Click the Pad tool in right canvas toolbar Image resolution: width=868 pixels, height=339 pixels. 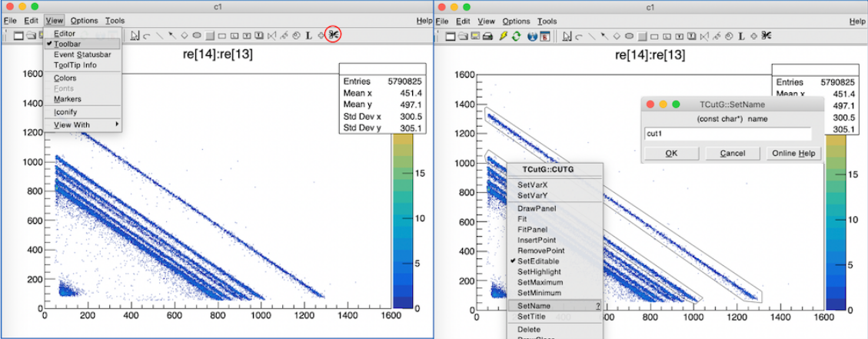coord(642,36)
